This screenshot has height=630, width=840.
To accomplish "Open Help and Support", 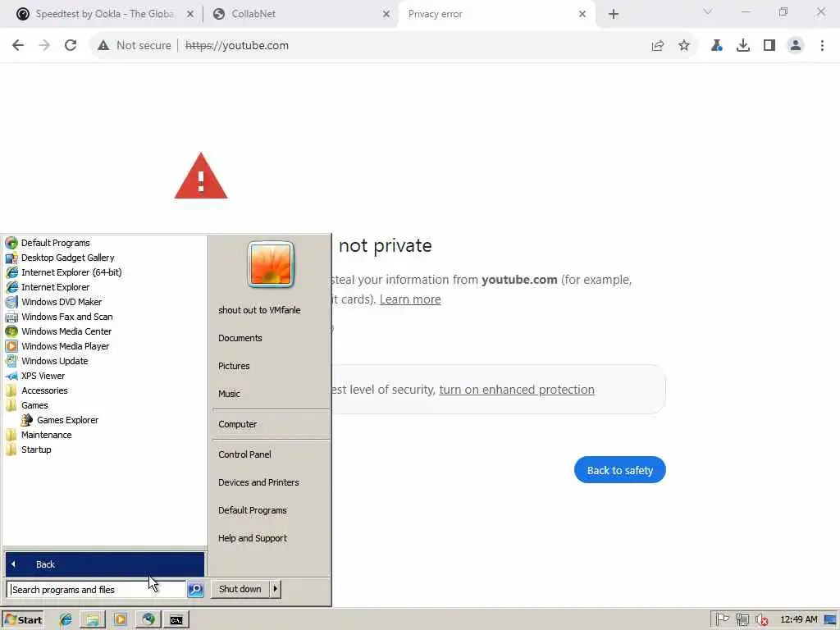I will [253, 538].
